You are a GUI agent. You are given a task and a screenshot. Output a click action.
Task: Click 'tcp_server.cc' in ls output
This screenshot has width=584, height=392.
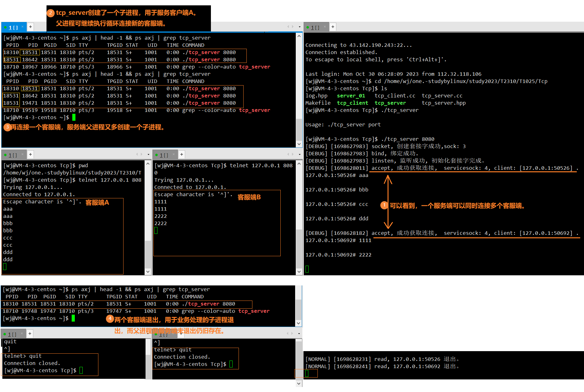[x=442, y=96]
